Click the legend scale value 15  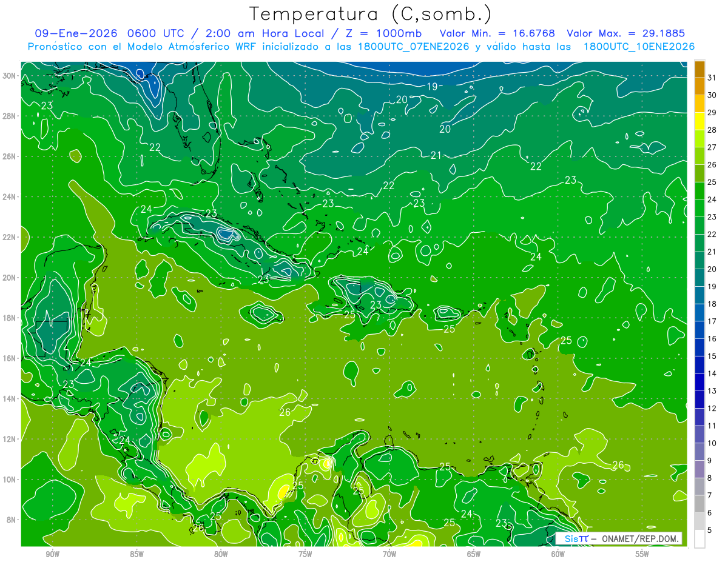point(712,356)
